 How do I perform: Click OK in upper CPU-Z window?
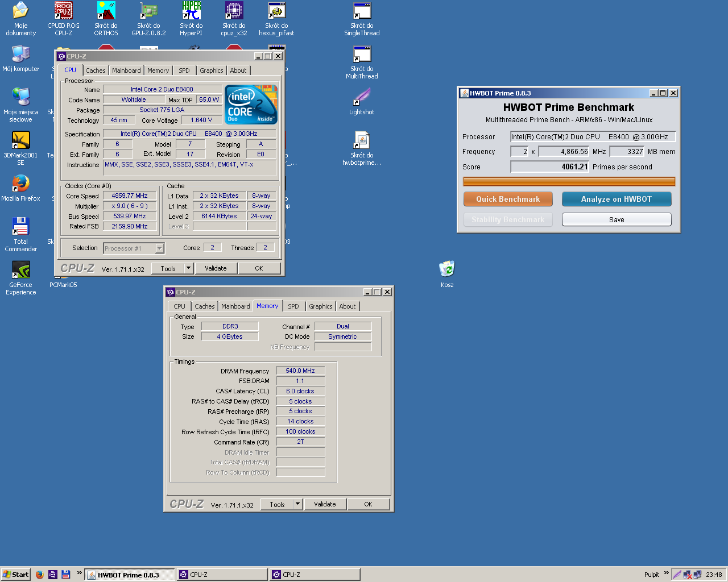coord(259,268)
